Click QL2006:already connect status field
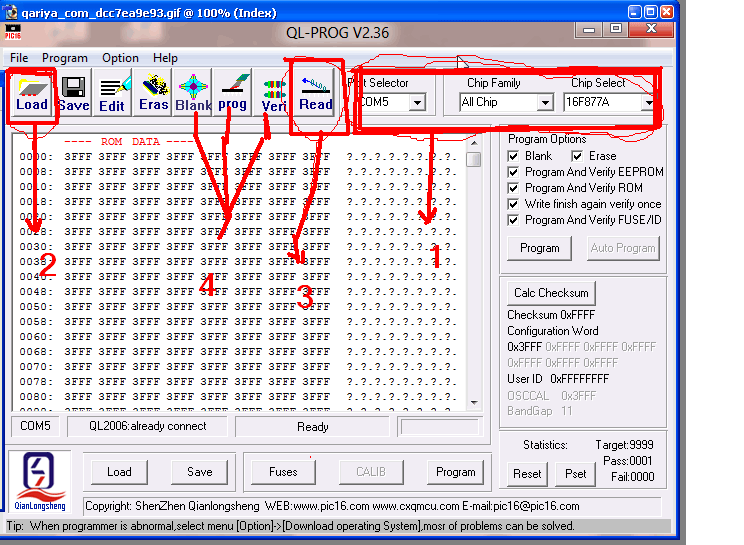Viewport: 744px width, 545px height. point(148,426)
